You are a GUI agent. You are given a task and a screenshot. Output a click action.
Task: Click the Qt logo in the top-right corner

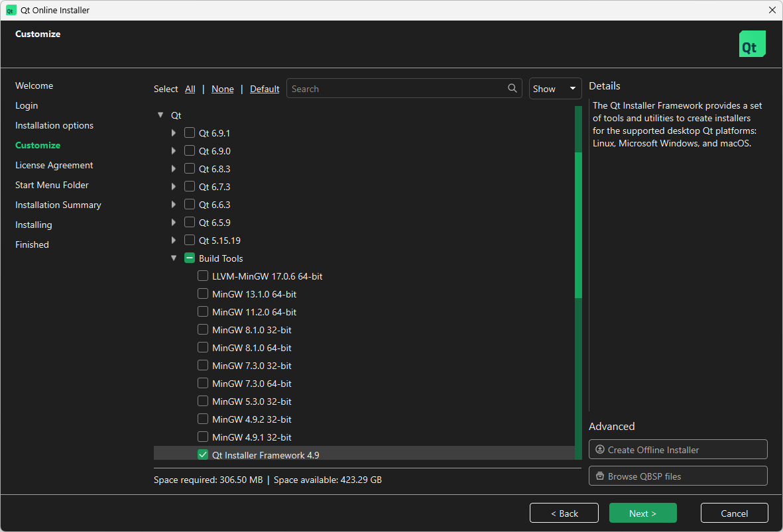(752, 43)
